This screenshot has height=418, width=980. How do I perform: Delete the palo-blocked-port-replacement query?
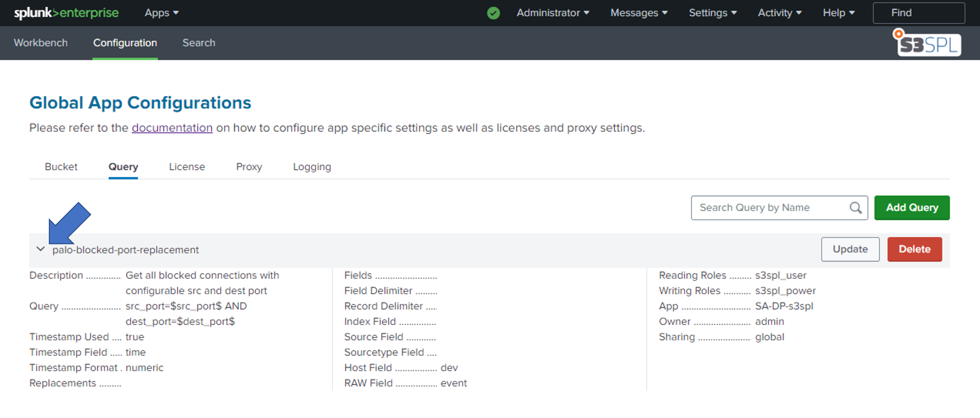coord(915,249)
